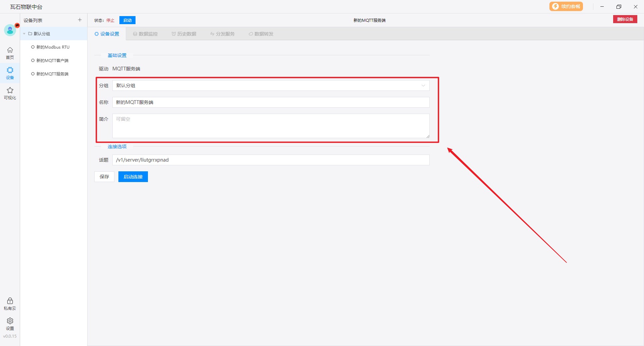644x346 pixels.
Task: Open the 首页 home page icon
Action: 10,53
